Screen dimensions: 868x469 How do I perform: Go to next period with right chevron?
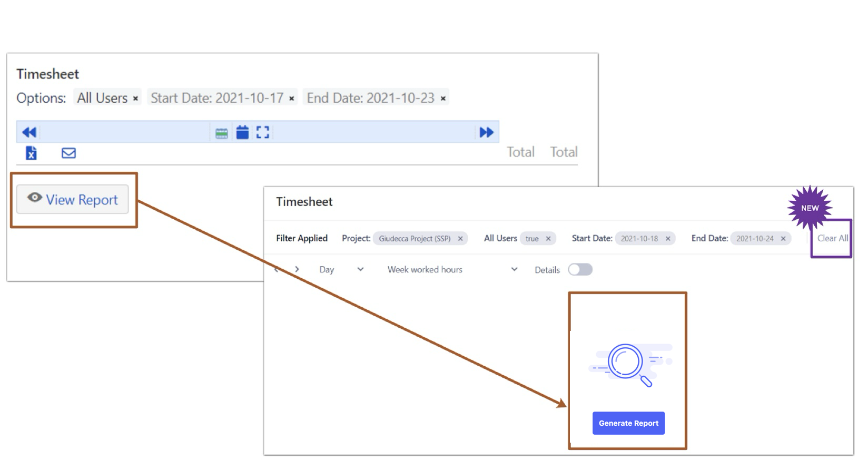[x=297, y=269]
